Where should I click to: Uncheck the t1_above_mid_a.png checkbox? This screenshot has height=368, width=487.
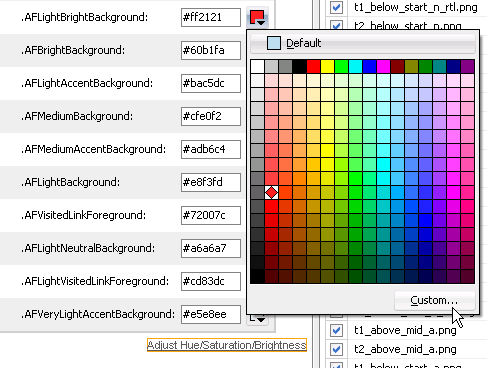pyautogui.click(x=336, y=330)
